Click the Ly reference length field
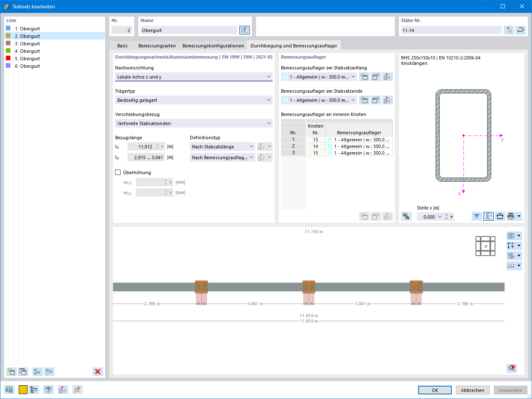This screenshot has height=399, width=532. (146, 157)
